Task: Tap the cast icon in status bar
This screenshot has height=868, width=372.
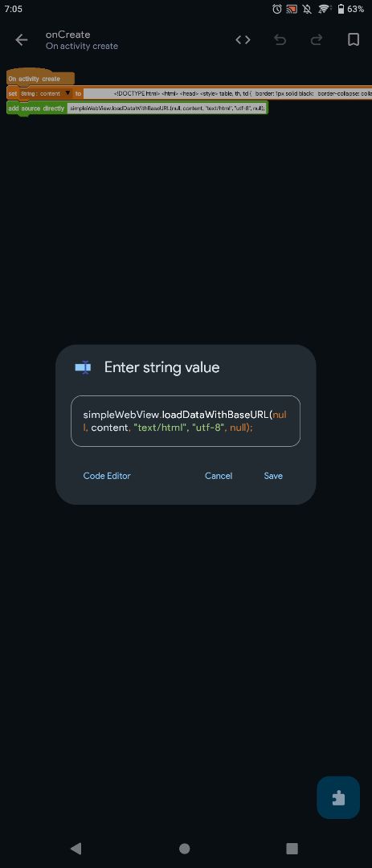Action: [x=292, y=9]
